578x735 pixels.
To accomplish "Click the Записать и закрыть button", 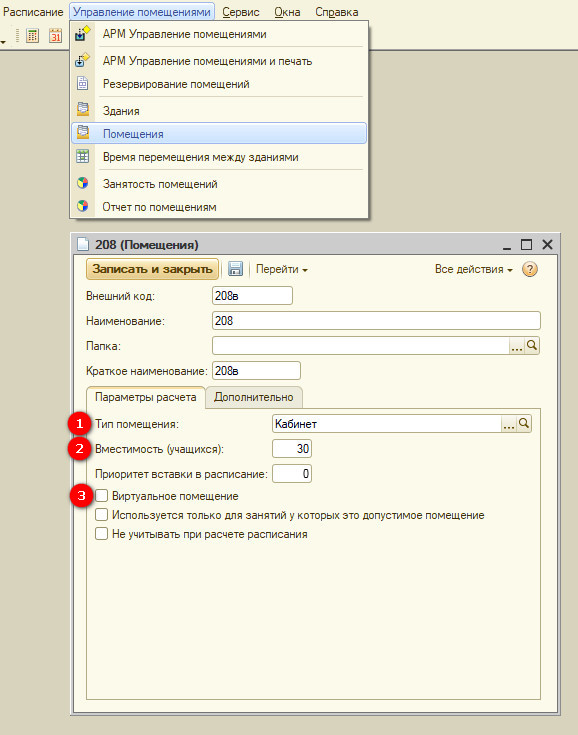I will (x=152, y=269).
